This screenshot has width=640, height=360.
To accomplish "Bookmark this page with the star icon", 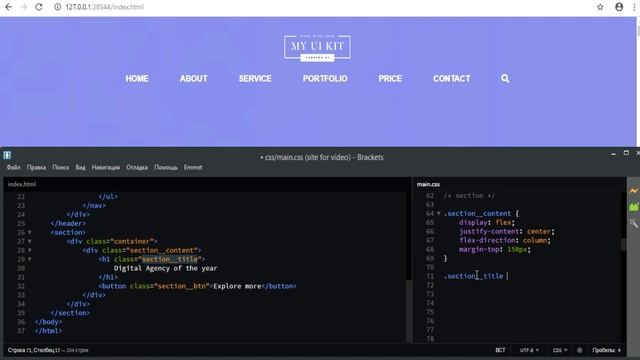I will pos(600,7).
